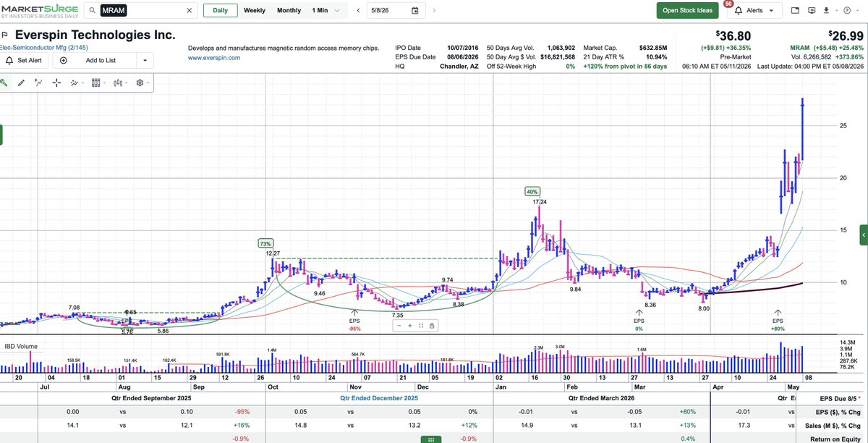This screenshot has width=868, height=443.
Task: Click the Open Stock Ideas button
Action: point(687,10)
